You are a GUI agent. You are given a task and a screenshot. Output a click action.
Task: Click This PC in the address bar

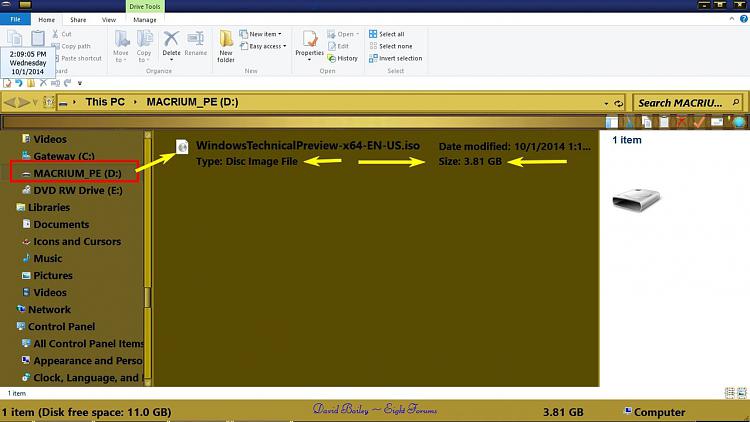click(105, 102)
